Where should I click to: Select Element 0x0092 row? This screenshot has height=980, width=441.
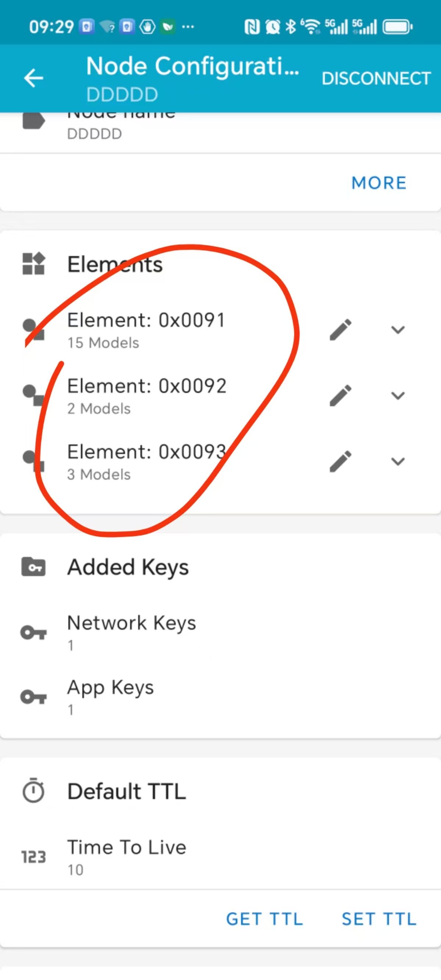tap(220, 396)
